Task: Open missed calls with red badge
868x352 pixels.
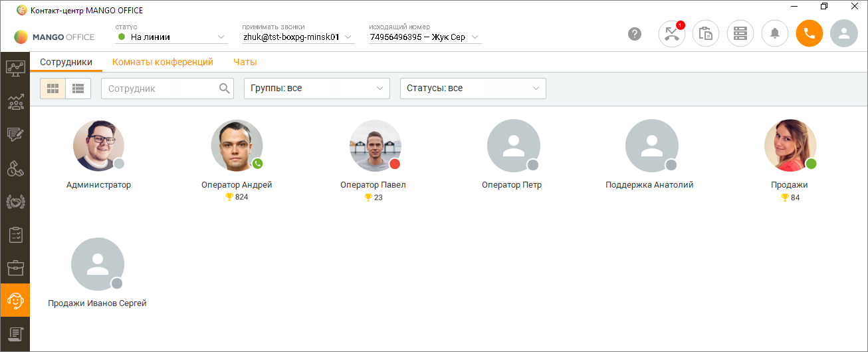Action: (x=671, y=33)
